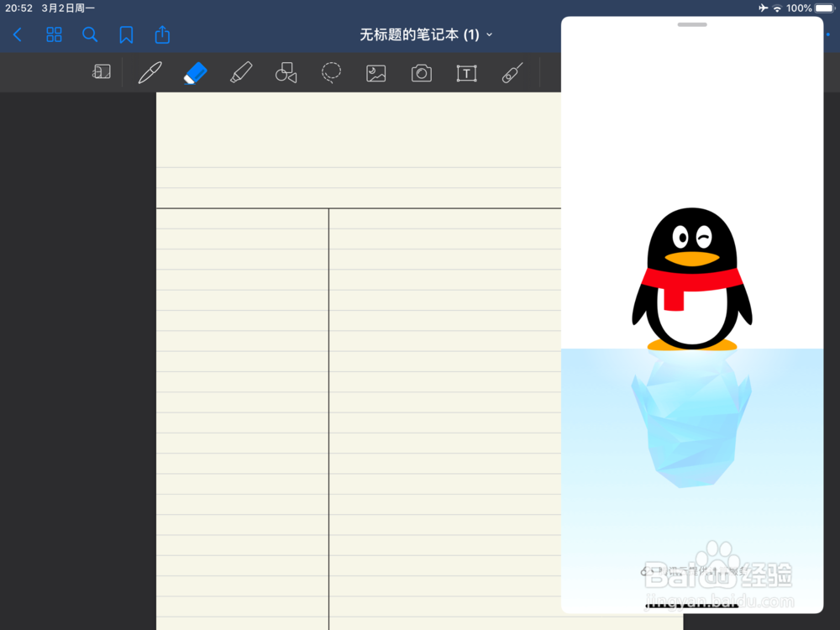Select the Text box tool
Image resolution: width=840 pixels, height=630 pixels.
[466, 73]
